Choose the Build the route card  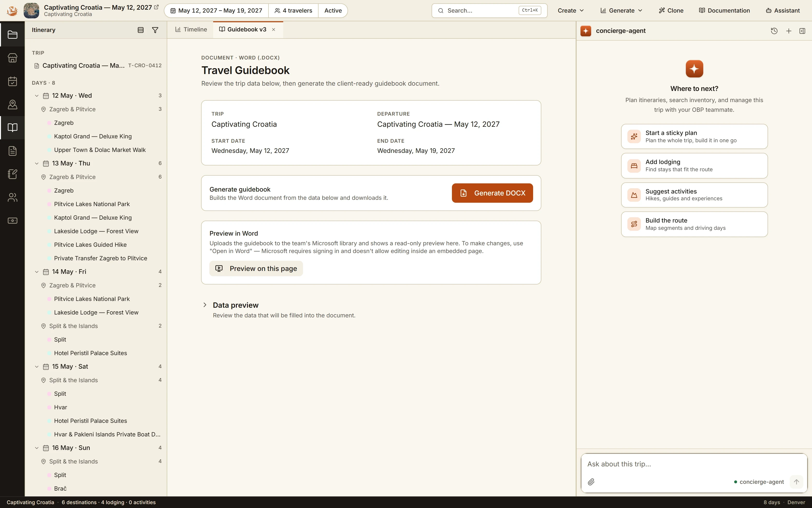pyautogui.click(x=694, y=224)
